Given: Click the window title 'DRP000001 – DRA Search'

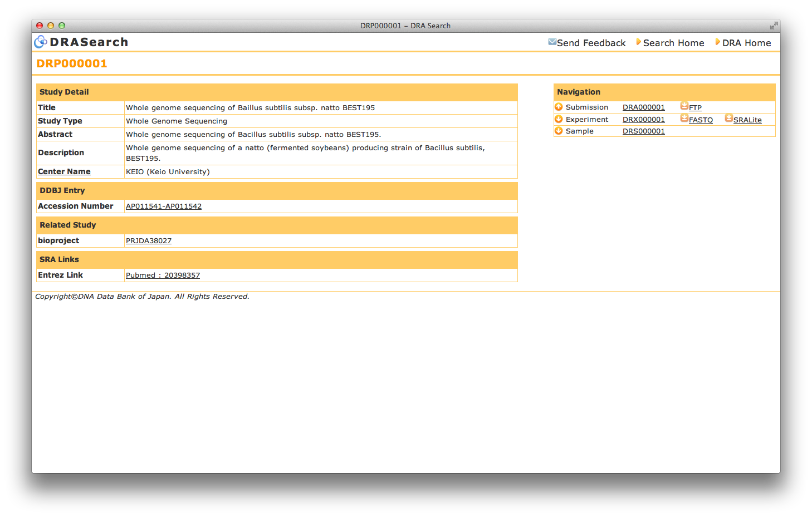Looking at the screenshot, I should (405, 26).
